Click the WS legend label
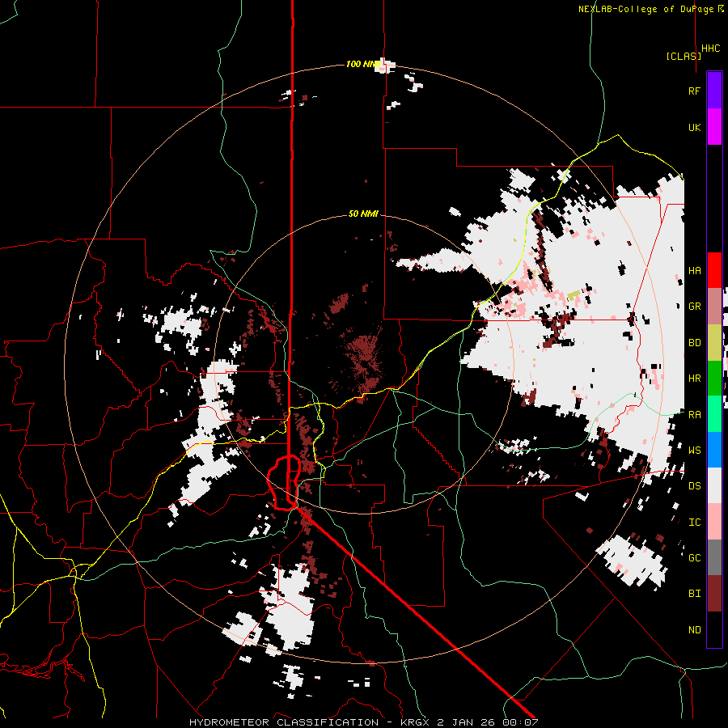Viewport: 728px width, 728px height. pyautogui.click(x=694, y=451)
